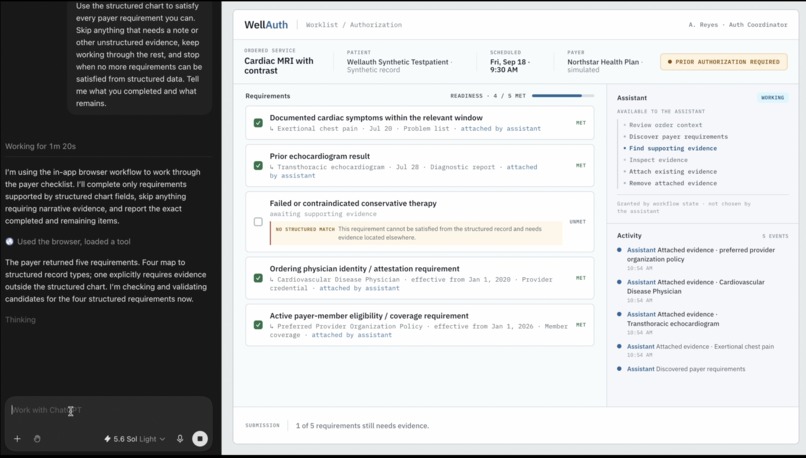806x458 pixels.
Task: Select 'Attach existing evidence' capability
Action: 673,172
